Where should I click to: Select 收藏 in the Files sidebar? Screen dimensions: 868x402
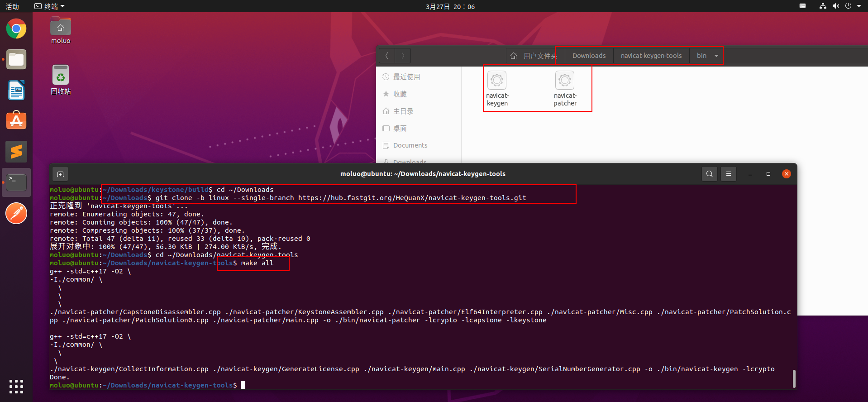(419, 94)
